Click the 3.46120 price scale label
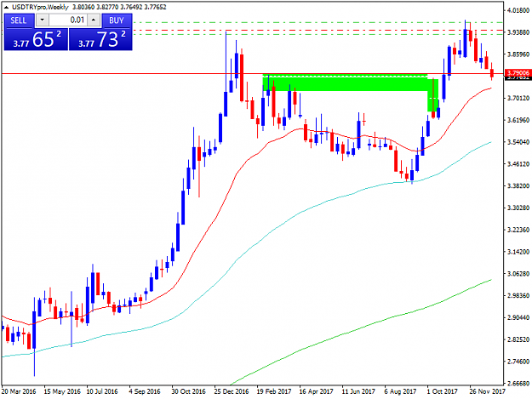The width and height of the screenshot is (532, 399). (x=518, y=164)
